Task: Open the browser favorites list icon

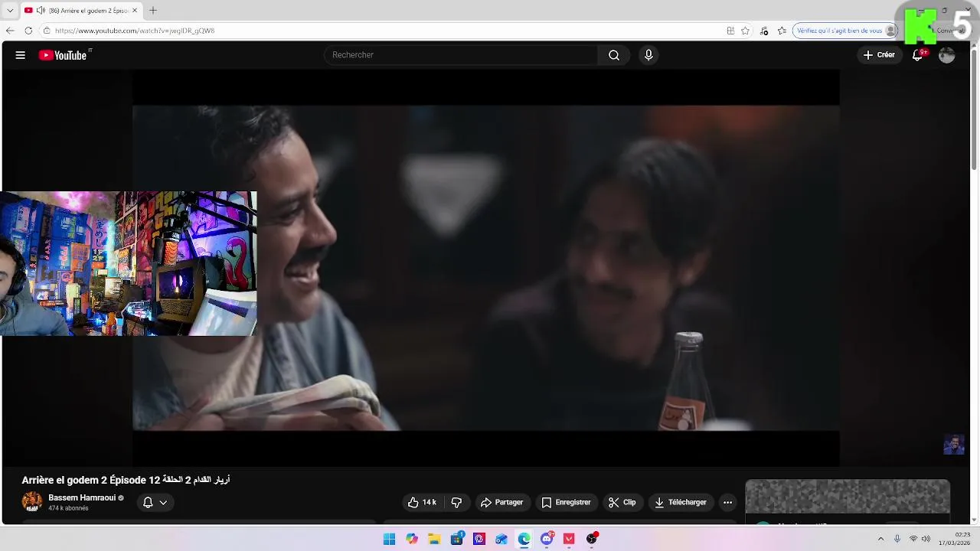Action: [x=782, y=31]
